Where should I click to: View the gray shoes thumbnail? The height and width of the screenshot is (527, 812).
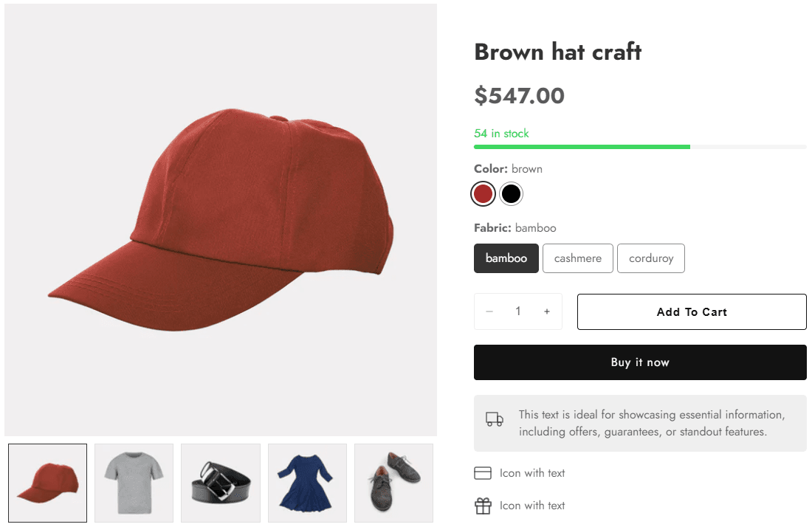click(x=393, y=483)
